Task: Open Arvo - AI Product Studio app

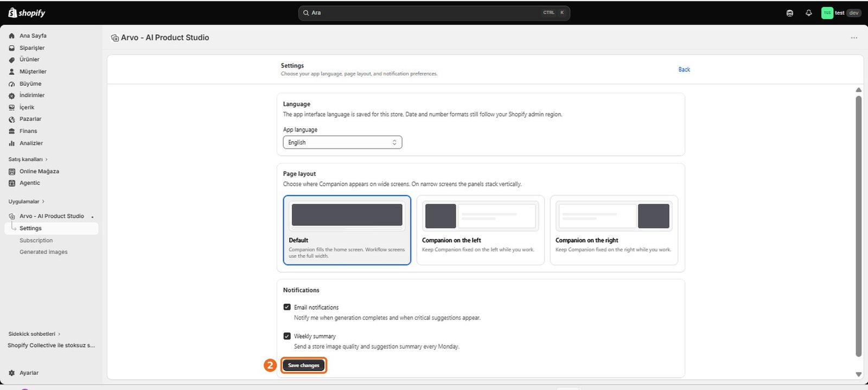Action: (x=52, y=216)
